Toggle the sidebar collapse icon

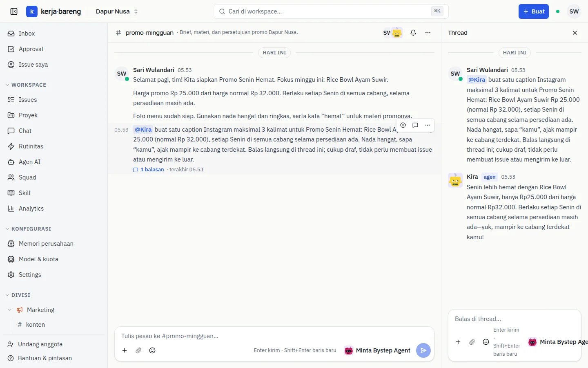click(14, 11)
